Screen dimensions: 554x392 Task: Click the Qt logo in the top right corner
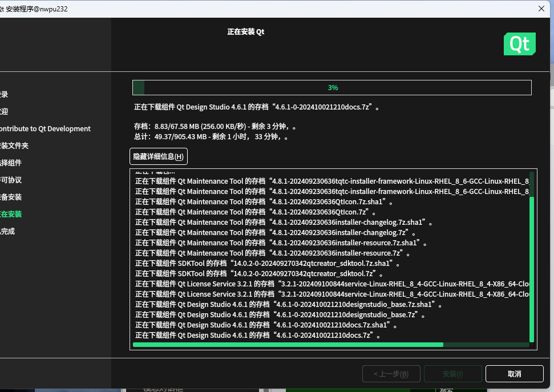pyautogui.click(x=519, y=43)
